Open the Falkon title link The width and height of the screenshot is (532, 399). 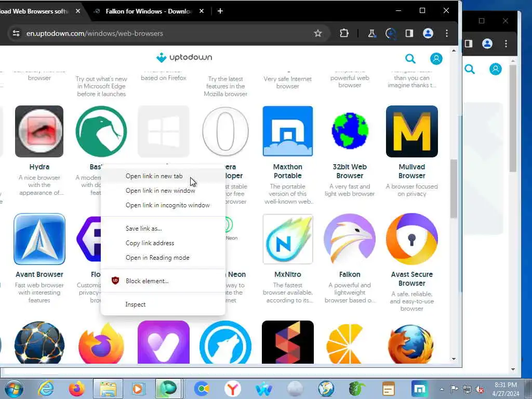click(350, 274)
